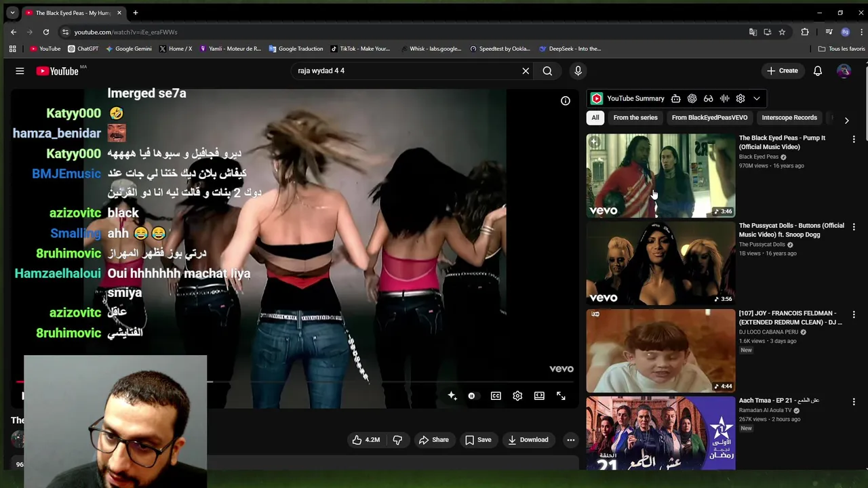
Task: Click Aach Tmaa - EP 21 title
Action: (x=780, y=401)
